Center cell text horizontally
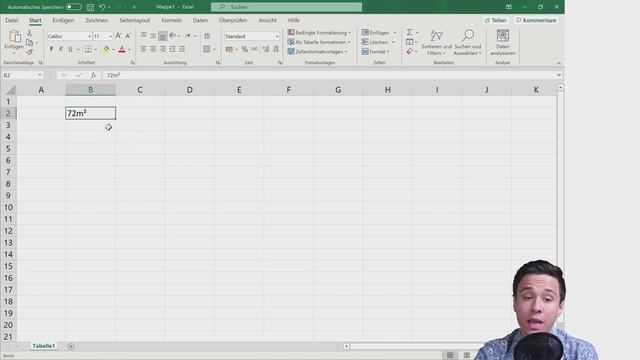This screenshot has height=360, width=640. coord(153,49)
